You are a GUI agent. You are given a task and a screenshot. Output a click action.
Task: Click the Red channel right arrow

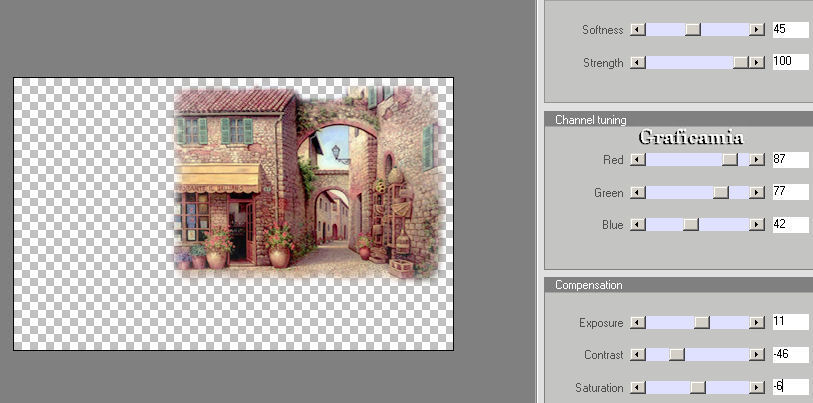click(x=757, y=160)
